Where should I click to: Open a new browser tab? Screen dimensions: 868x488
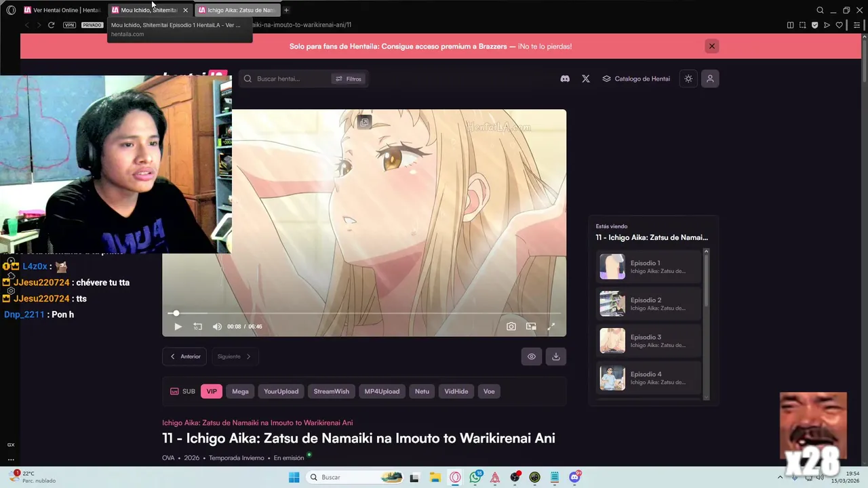(x=286, y=10)
